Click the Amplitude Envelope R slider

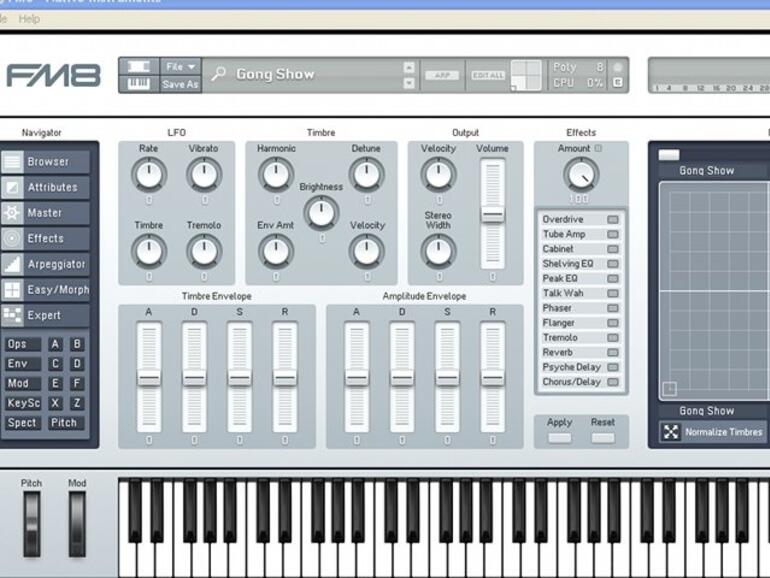[x=492, y=377]
